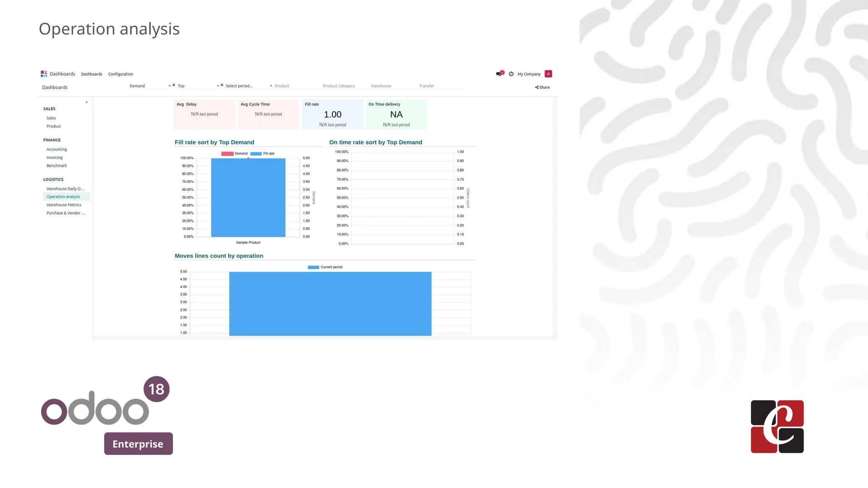Open the messages conversation icon
Viewport: 868px width, 488px height.
pos(499,74)
